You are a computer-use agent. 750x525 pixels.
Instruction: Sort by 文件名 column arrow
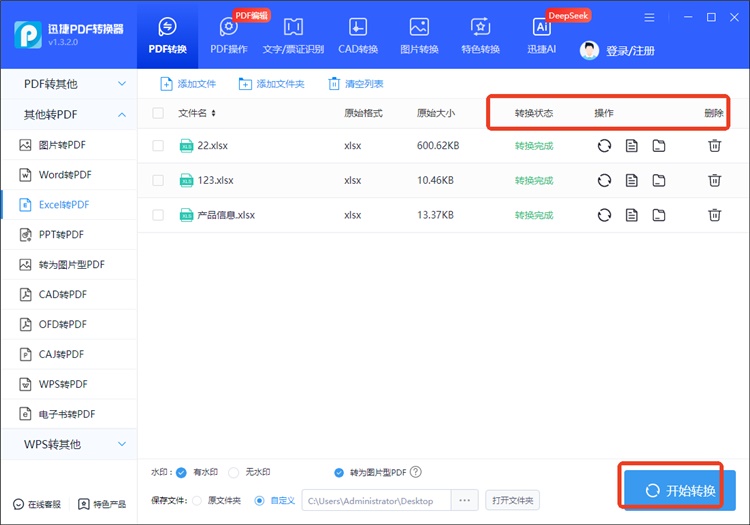point(213,113)
